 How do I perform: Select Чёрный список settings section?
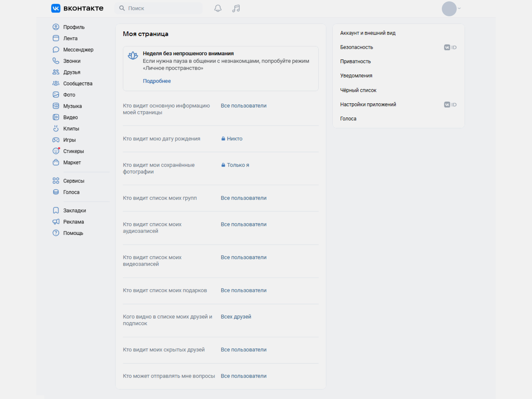358,90
